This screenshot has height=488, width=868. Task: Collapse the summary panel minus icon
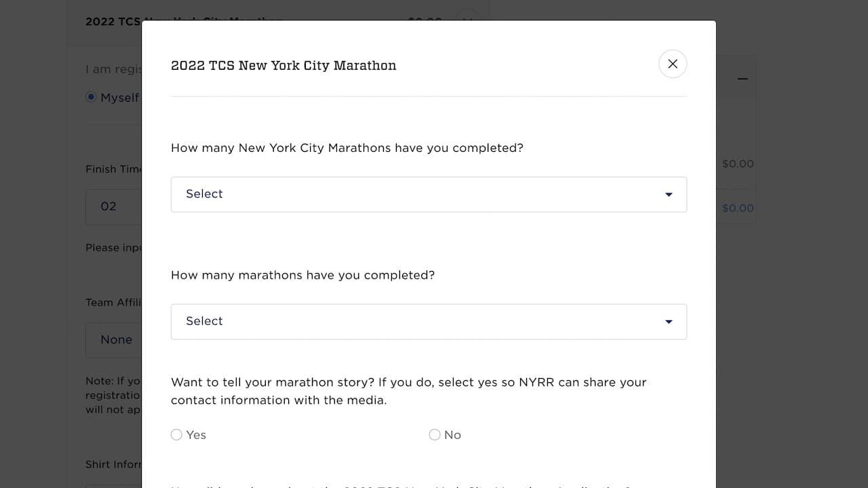743,79
